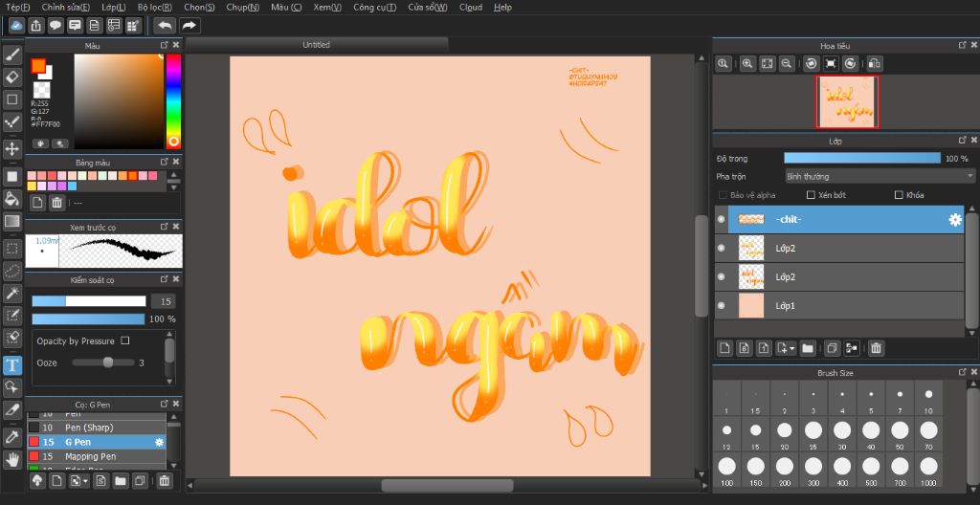Open the Tệp menu
980x505 pixels.
click(17, 8)
